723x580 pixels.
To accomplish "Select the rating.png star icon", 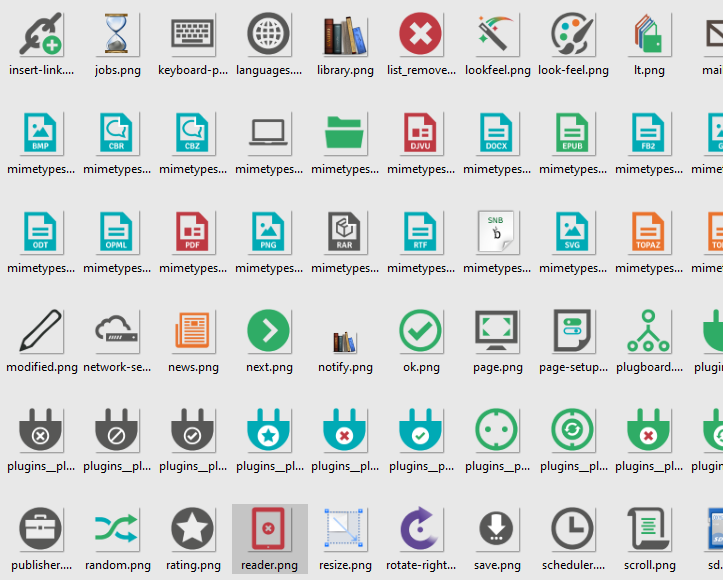I will [x=192, y=529].
